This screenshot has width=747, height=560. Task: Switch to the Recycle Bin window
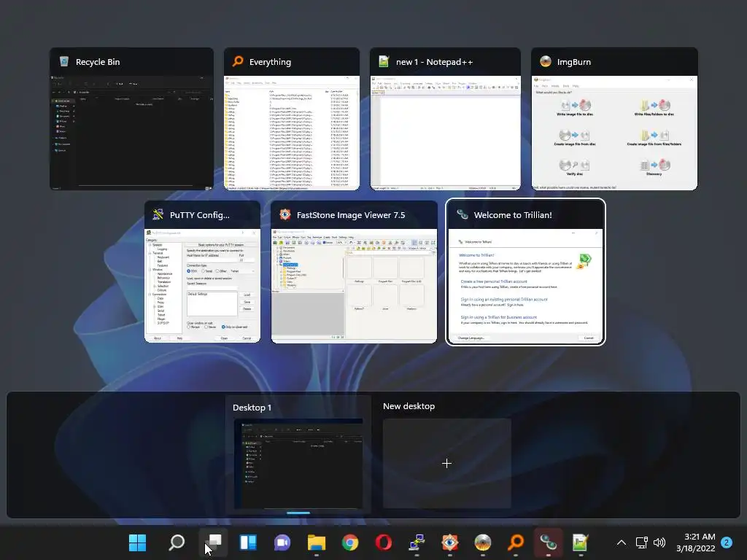coord(131,119)
